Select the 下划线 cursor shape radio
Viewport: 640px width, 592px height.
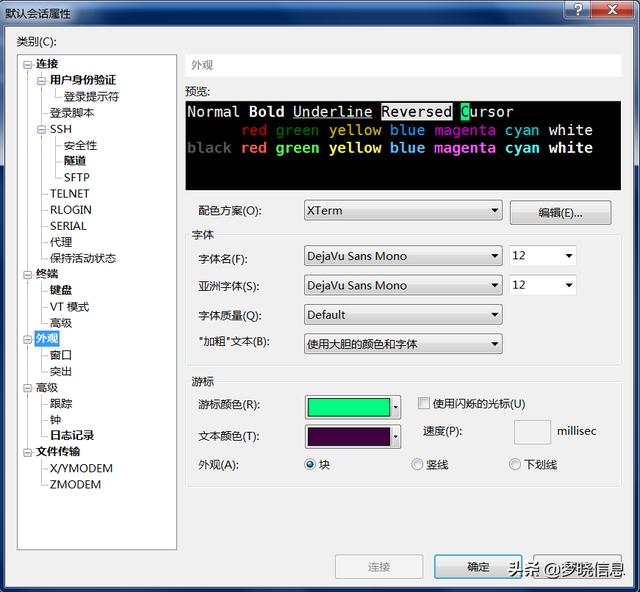pos(515,465)
